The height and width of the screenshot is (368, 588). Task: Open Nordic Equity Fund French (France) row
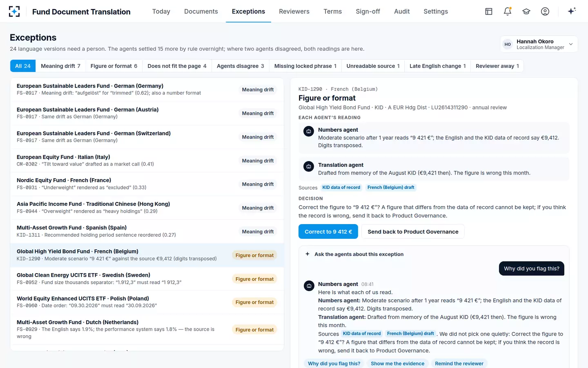pos(147,184)
